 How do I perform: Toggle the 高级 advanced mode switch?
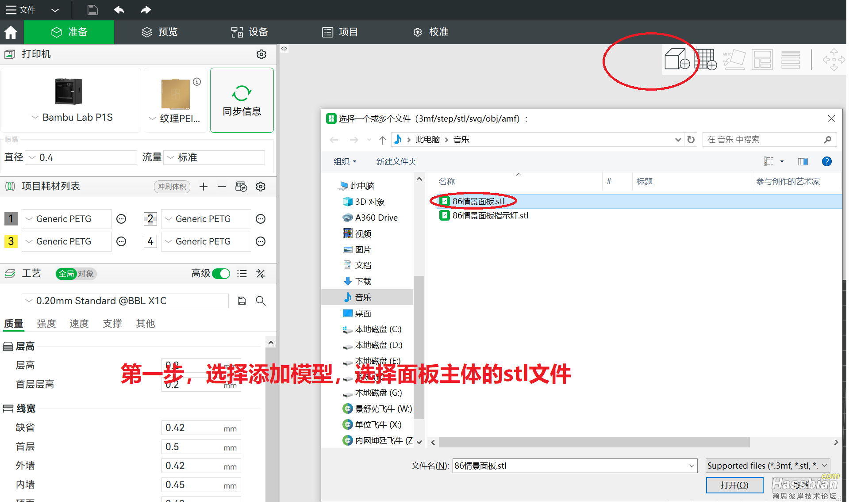click(x=221, y=274)
